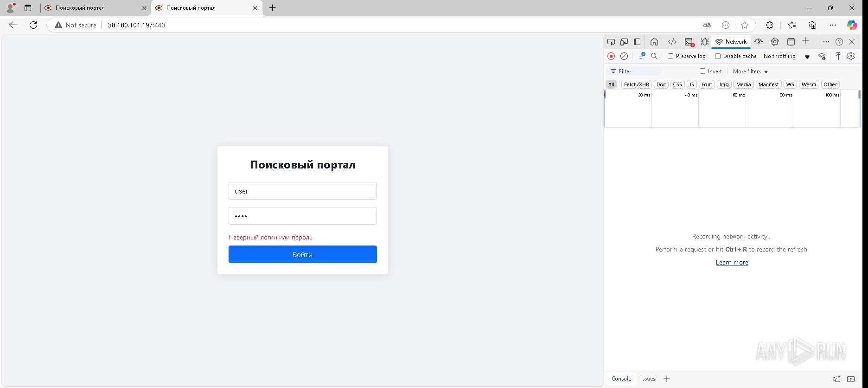Open the Application panel icon

click(791, 42)
